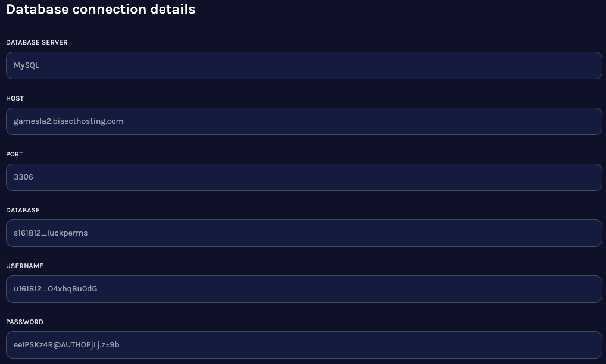Image resolution: width=606 pixels, height=364 pixels.
Task: Click the 's161812_luckperms' database name text
Action: click(x=51, y=233)
